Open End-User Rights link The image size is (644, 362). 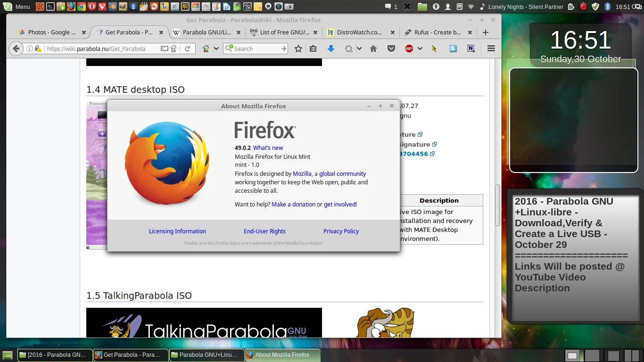click(264, 231)
